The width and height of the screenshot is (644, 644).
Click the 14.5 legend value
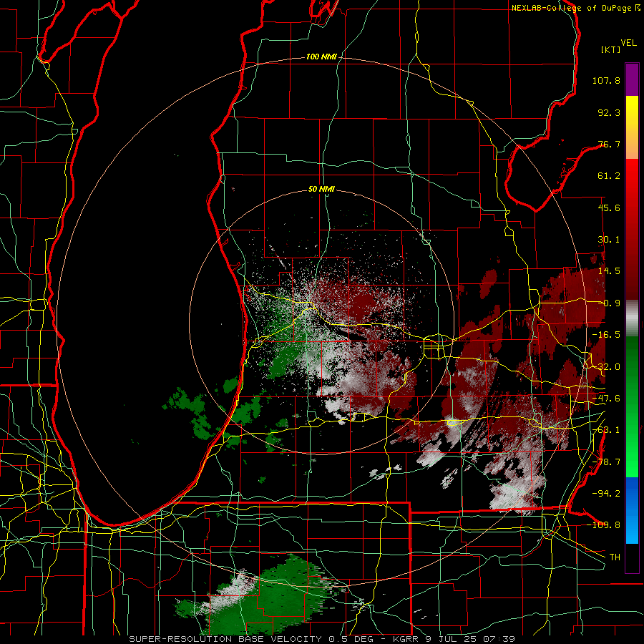click(x=609, y=271)
